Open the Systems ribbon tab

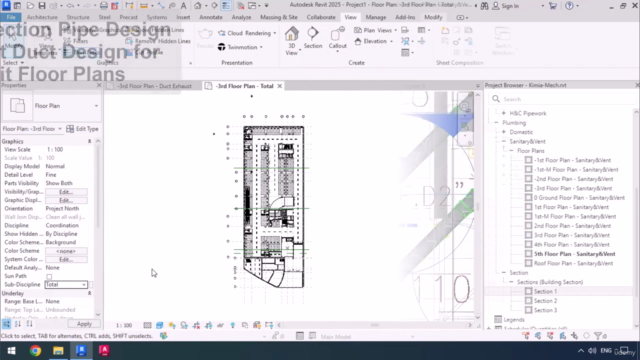tap(157, 17)
